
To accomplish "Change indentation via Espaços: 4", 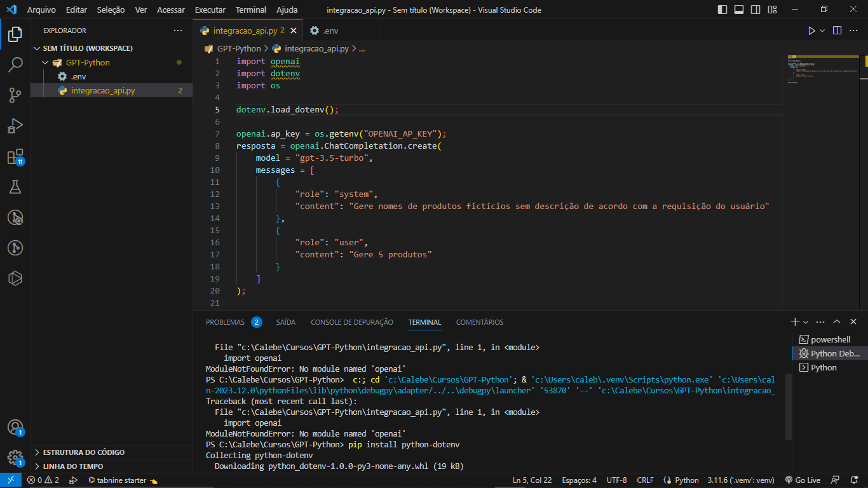I will 580,480.
